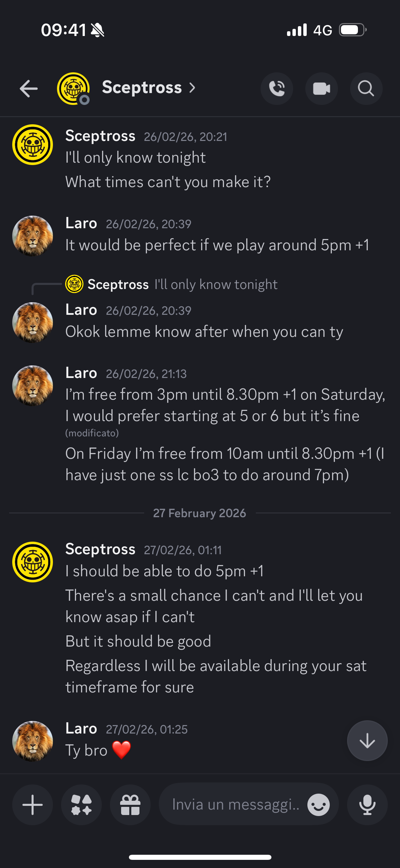Open search in this conversation
This screenshot has height=868, width=400.
click(x=366, y=89)
